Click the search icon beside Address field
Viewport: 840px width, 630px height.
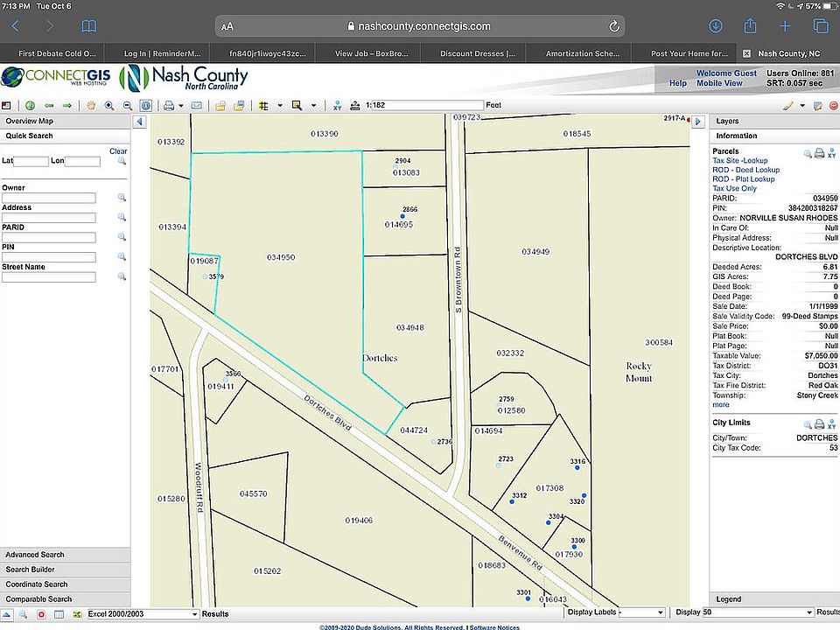(x=122, y=218)
